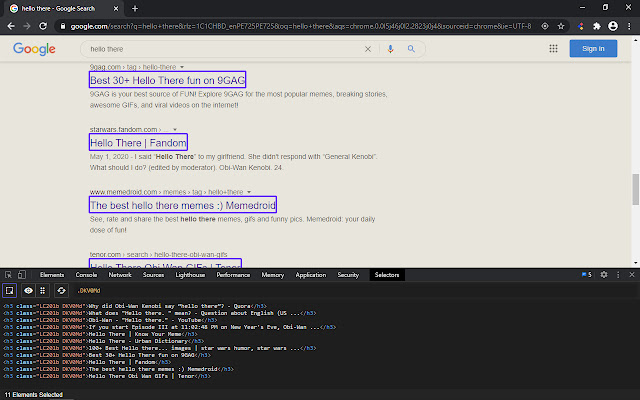640x400 pixels.
Task: Open the Google apps grid
Action: pyautogui.click(x=553, y=49)
